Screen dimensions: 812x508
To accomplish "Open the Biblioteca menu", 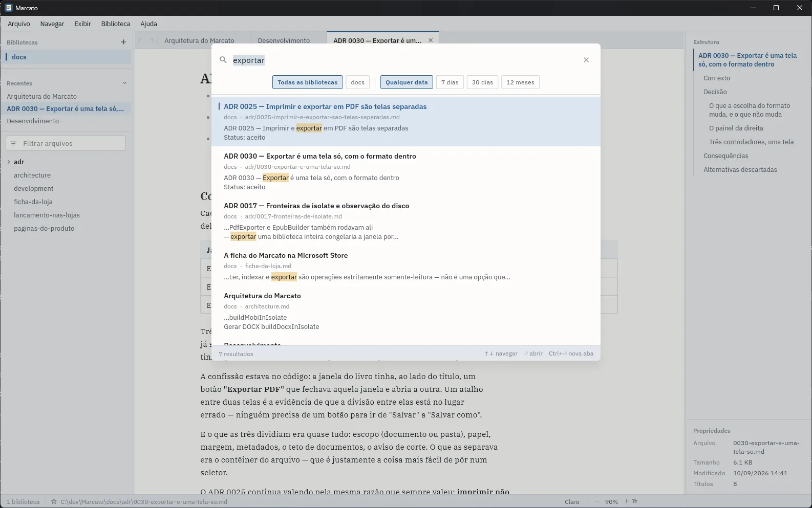I will pyautogui.click(x=116, y=24).
